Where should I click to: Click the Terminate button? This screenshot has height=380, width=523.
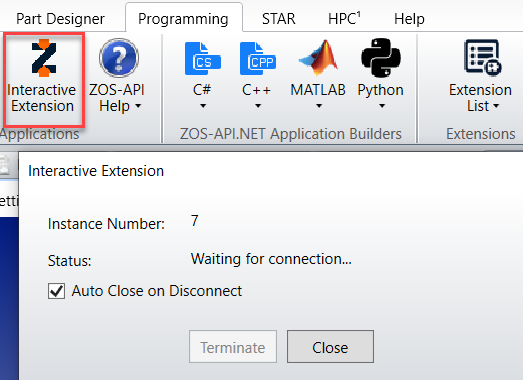point(233,347)
